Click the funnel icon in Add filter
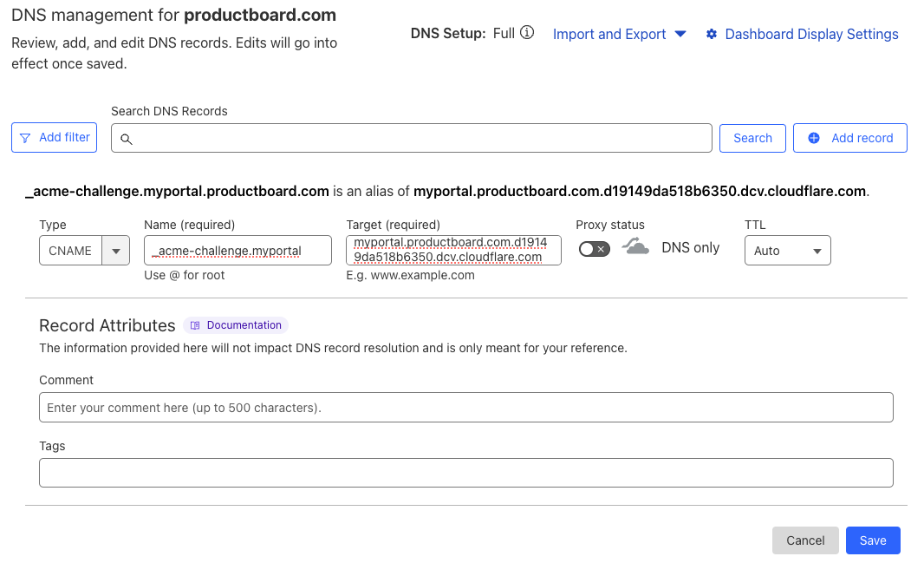This screenshot has height=563, width=924. (25, 138)
